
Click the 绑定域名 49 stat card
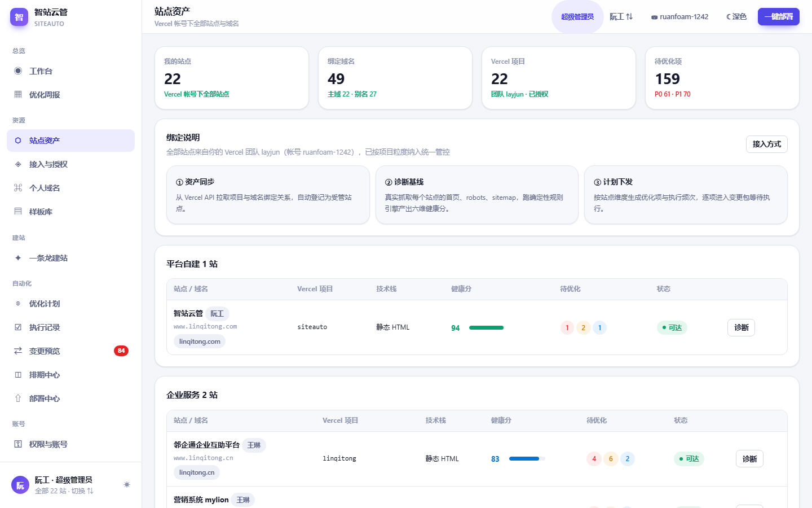(x=395, y=78)
